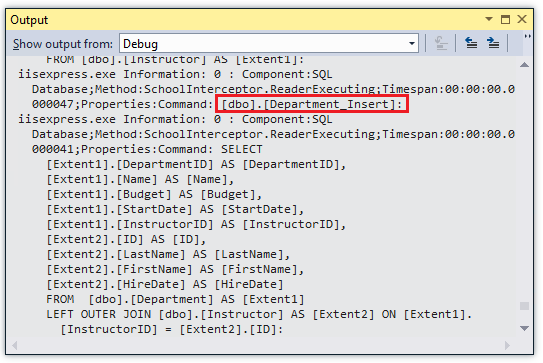
Task: Click the vertical scrollbar up arrow
Action: coord(525,65)
